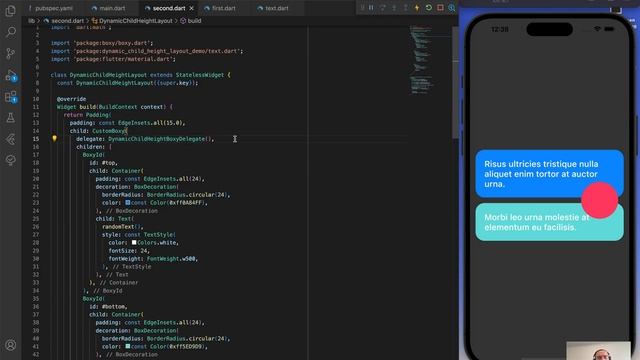Image resolution: width=640 pixels, height=360 pixels.
Task: Click the Step Into debug button
Action: point(394,8)
